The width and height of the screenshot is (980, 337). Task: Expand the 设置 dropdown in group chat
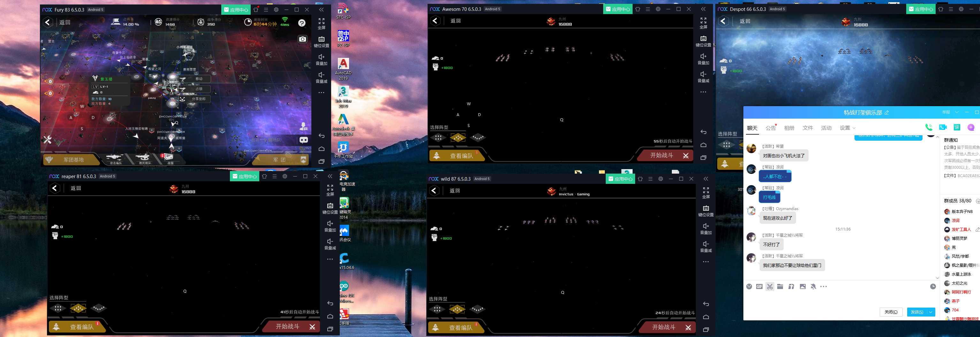pos(847,128)
